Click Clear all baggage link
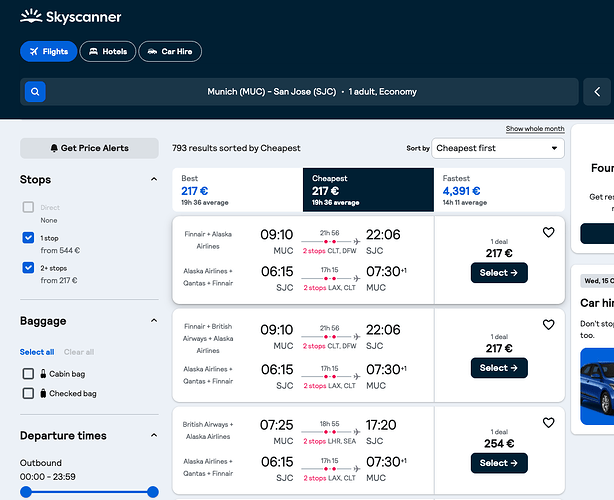 (79, 352)
